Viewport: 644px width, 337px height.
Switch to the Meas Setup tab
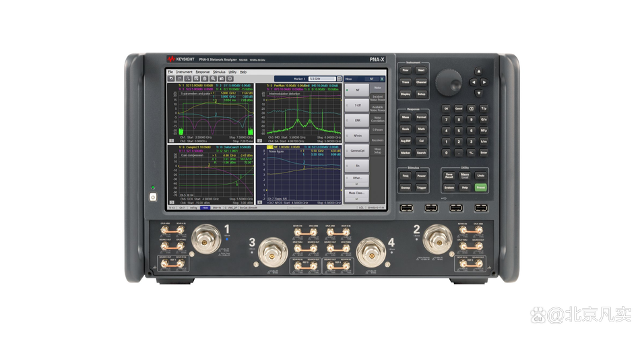pos(377,150)
